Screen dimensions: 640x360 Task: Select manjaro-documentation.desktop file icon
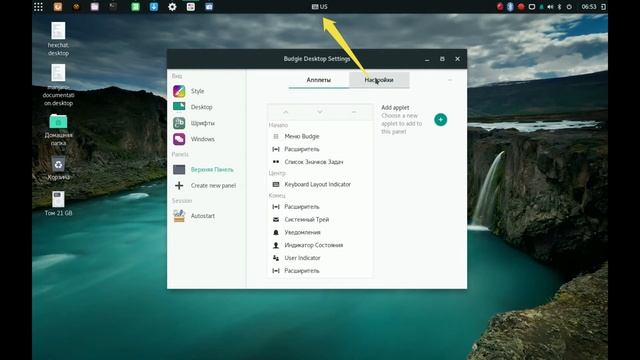[x=58, y=85]
